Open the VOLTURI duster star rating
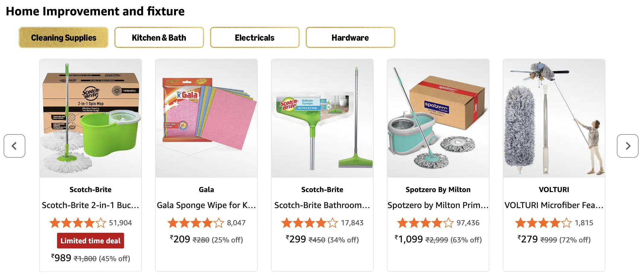Image resolution: width=644 pixels, height=275 pixels. (x=544, y=223)
